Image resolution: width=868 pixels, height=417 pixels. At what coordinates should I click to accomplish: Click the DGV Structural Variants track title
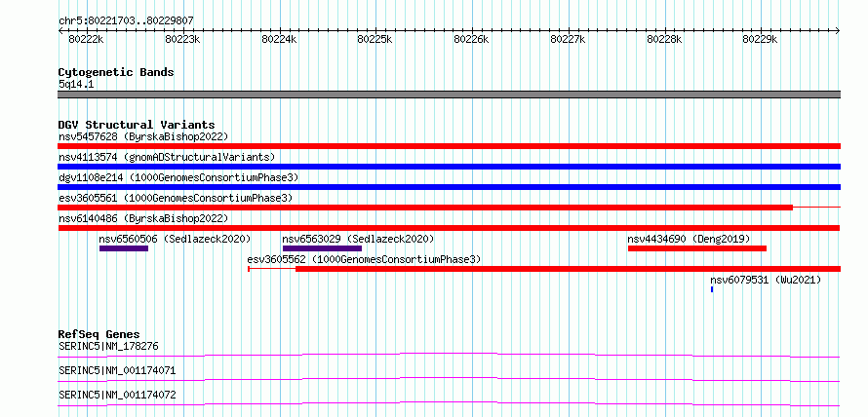137,125
